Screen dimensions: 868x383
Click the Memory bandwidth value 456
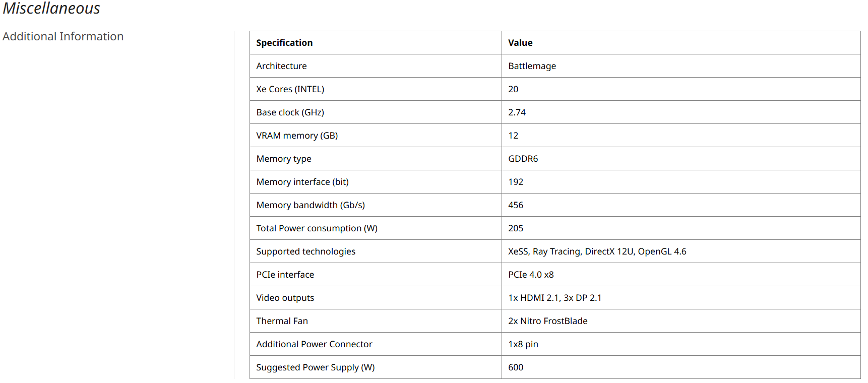coord(516,205)
